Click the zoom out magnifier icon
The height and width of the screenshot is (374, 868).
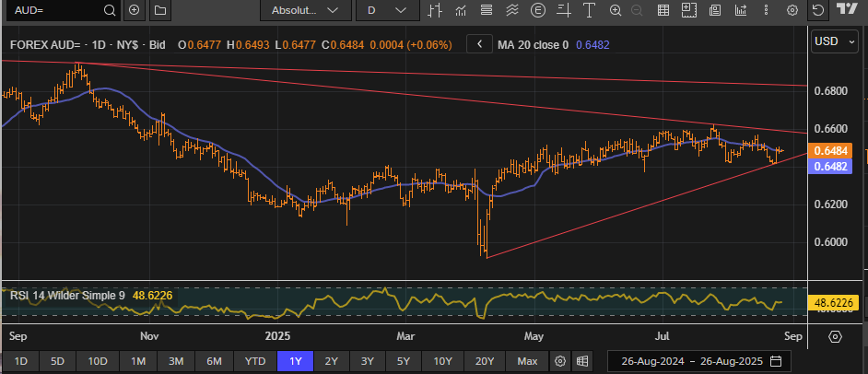coord(637,10)
